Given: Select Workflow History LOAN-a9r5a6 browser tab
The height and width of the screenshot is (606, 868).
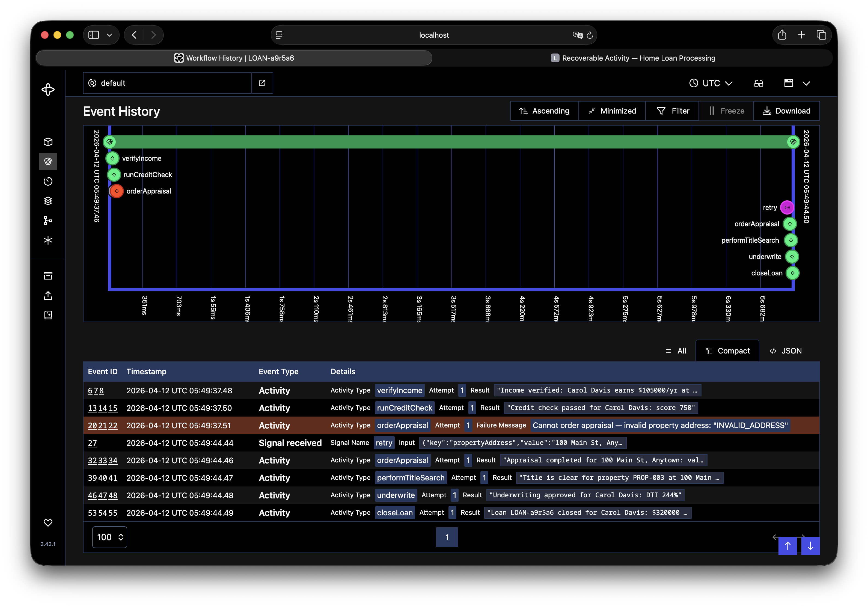Looking at the screenshot, I should (x=234, y=58).
